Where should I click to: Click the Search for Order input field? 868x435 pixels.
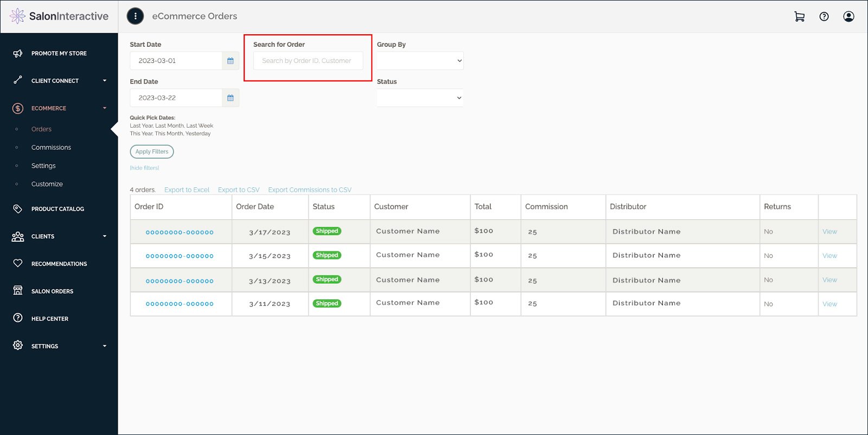coord(308,61)
